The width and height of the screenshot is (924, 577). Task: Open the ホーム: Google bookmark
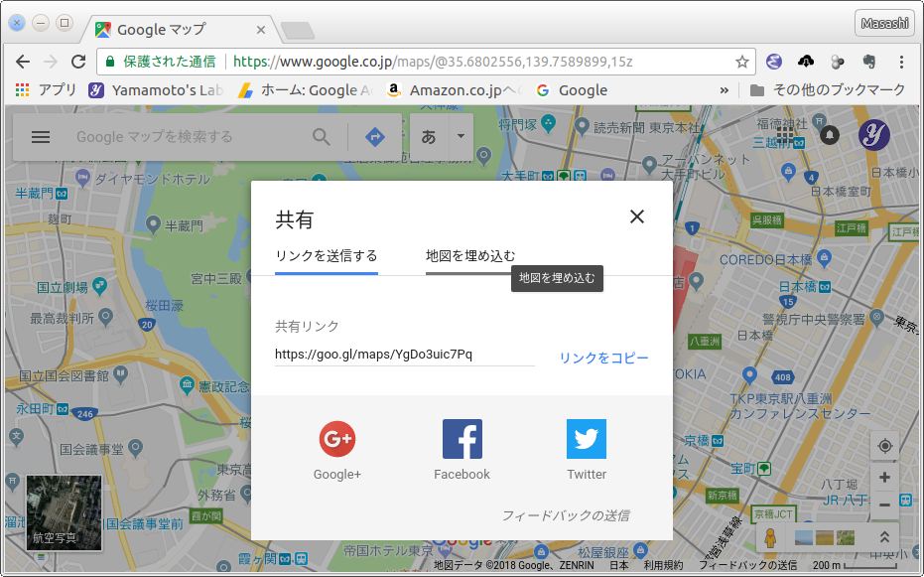pos(306,90)
